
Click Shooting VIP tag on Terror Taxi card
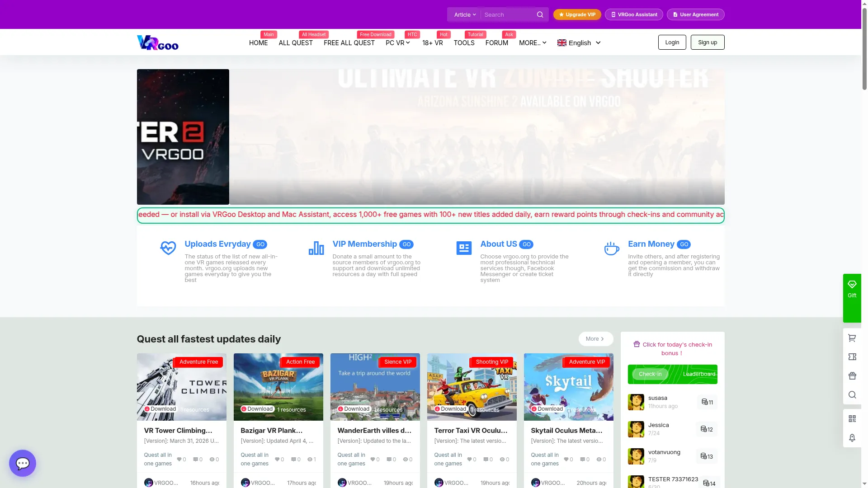(x=492, y=362)
